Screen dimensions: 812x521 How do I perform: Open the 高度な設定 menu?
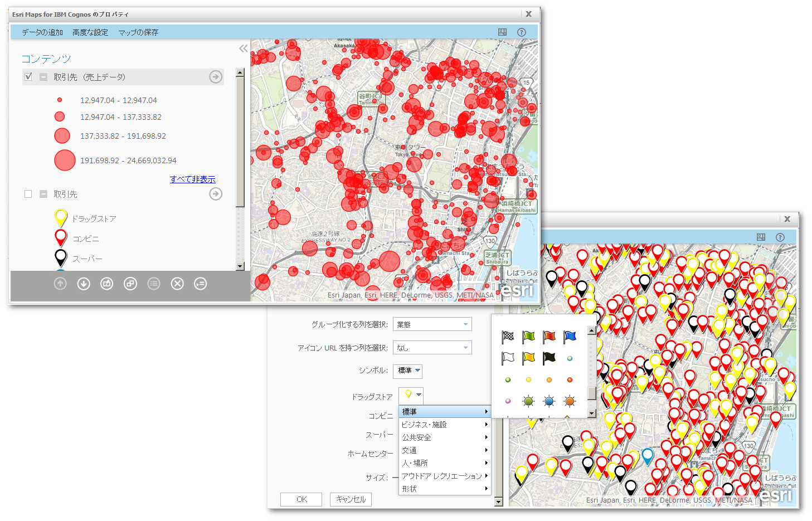[x=90, y=32]
